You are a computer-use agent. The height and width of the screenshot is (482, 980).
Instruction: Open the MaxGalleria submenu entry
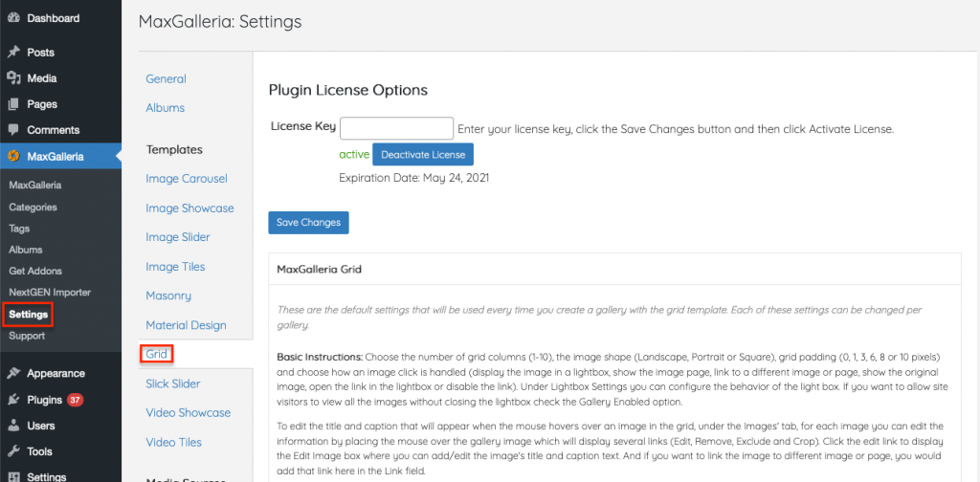[35, 185]
